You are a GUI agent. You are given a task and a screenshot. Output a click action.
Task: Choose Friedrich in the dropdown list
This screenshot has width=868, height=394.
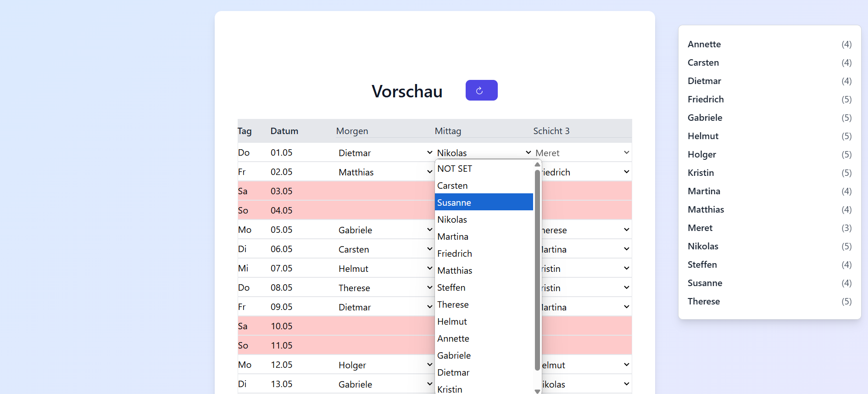(x=484, y=253)
